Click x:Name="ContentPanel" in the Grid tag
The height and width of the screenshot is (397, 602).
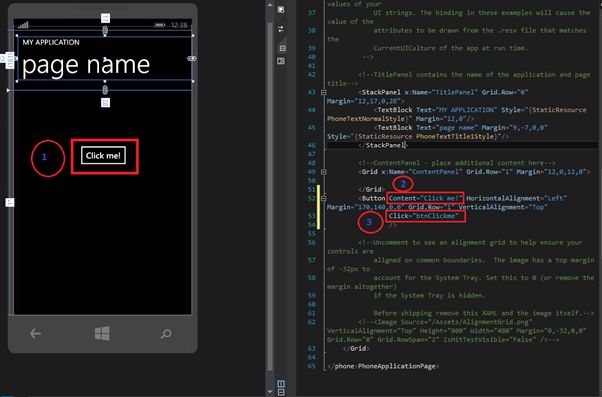(x=422, y=172)
